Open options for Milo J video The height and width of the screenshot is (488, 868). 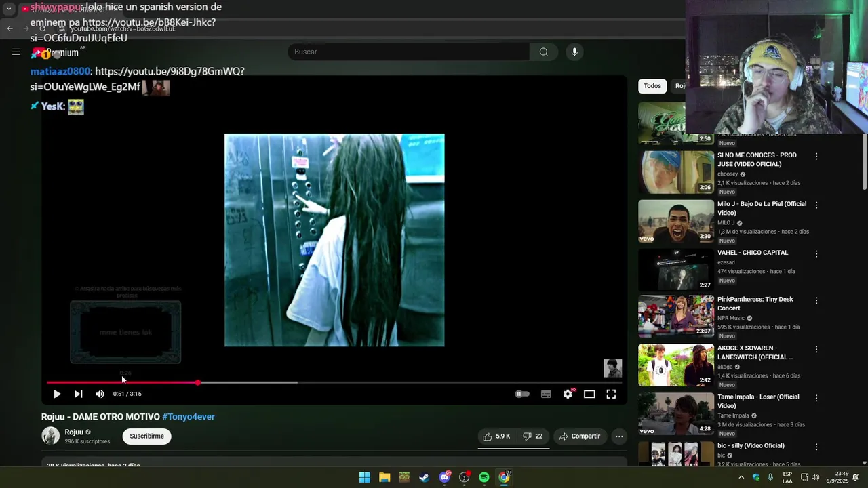click(816, 205)
